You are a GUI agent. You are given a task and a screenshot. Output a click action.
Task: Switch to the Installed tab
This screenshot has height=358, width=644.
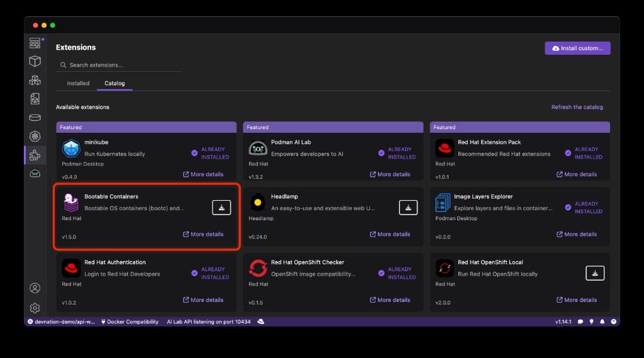pyautogui.click(x=78, y=83)
